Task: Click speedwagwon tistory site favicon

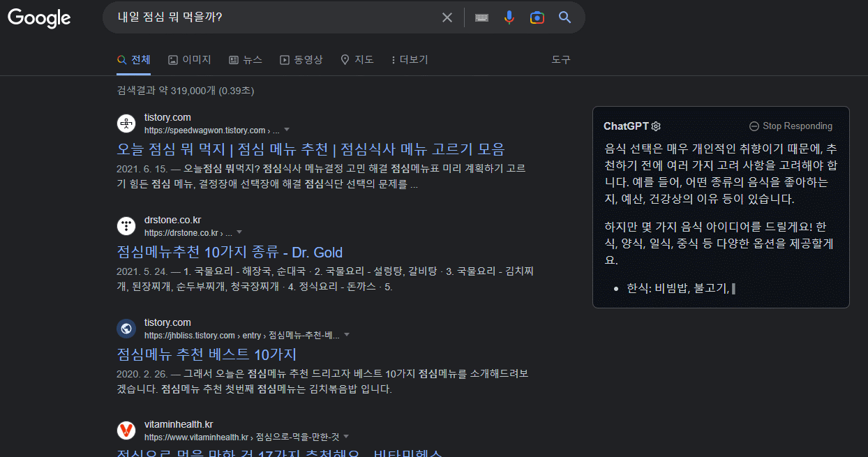Action: click(x=126, y=123)
